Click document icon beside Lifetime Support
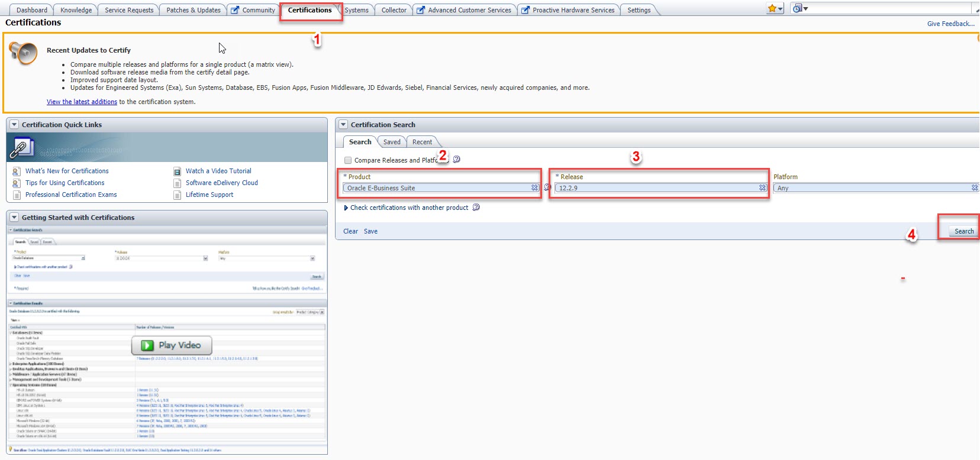Screen dimensions: 980x460 (177, 195)
